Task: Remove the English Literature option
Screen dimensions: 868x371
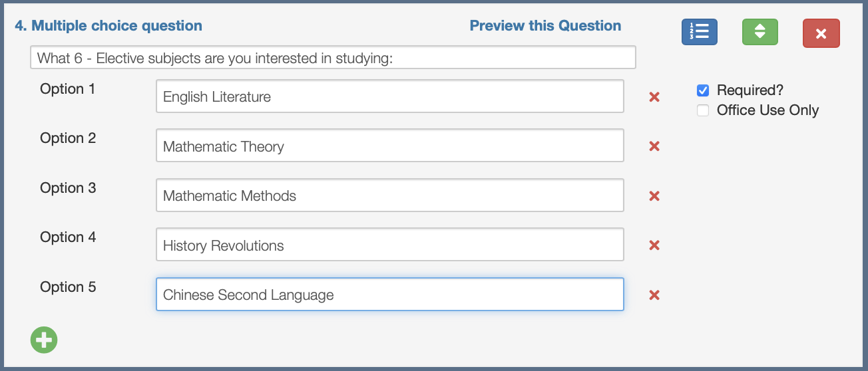Action: click(654, 97)
